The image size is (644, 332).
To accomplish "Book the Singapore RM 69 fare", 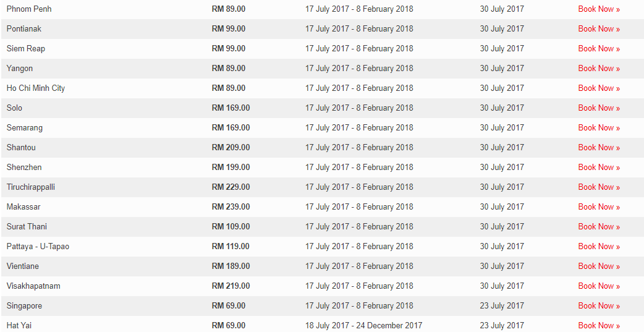I will pos(598,306).
